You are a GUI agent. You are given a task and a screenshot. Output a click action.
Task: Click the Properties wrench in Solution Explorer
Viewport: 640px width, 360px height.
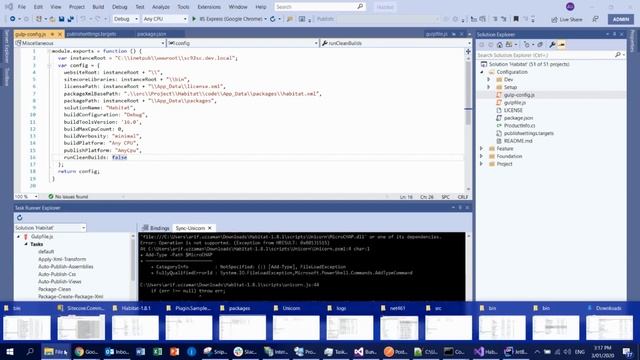(552, 44)
